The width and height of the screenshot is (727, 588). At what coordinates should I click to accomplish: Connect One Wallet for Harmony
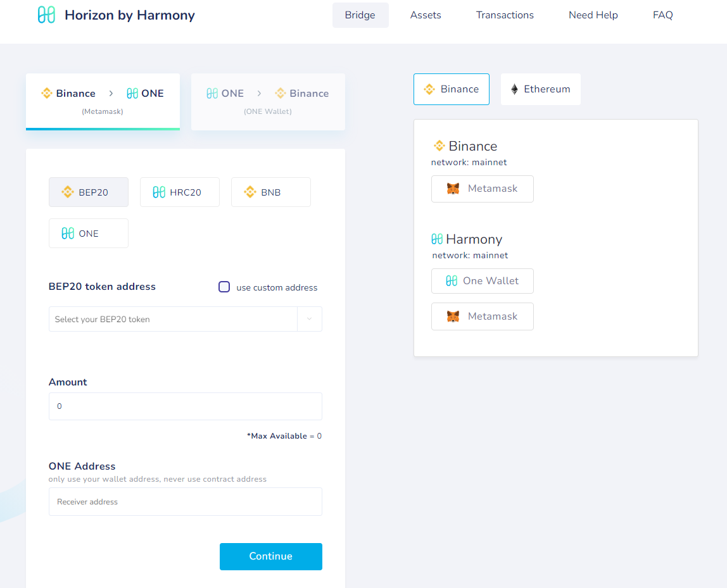coord(482,281)
